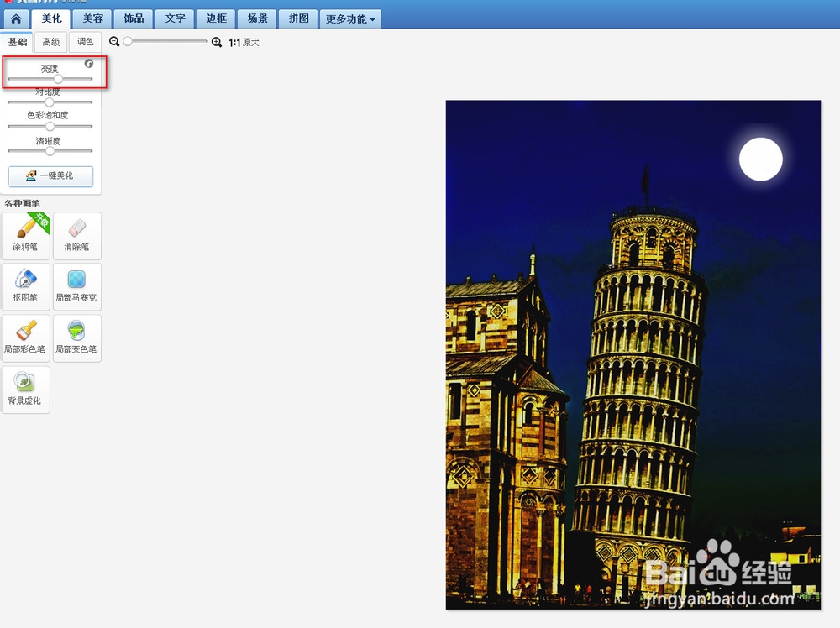Open the 边框 tab
The image size is (840, 628).
click(216, 19)
